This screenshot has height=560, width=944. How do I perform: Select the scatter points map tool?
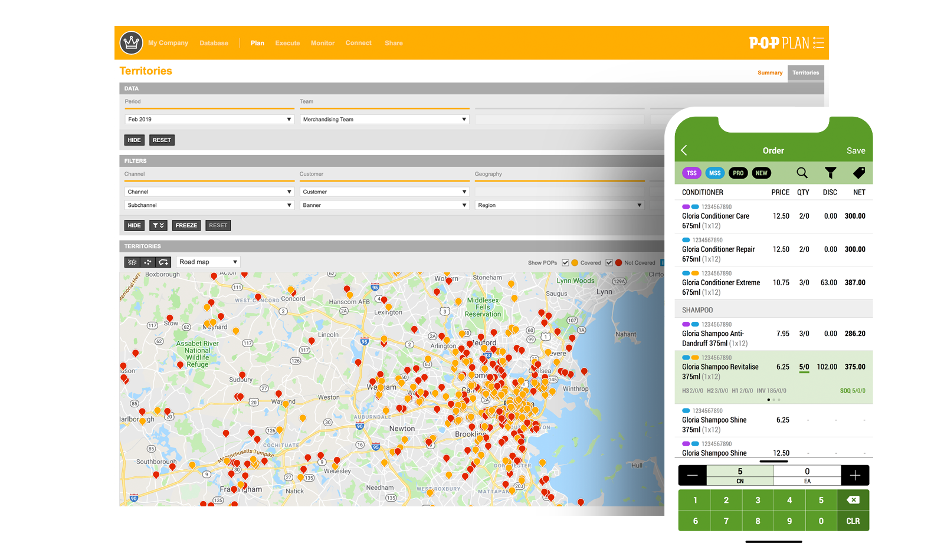click(147, 262)
